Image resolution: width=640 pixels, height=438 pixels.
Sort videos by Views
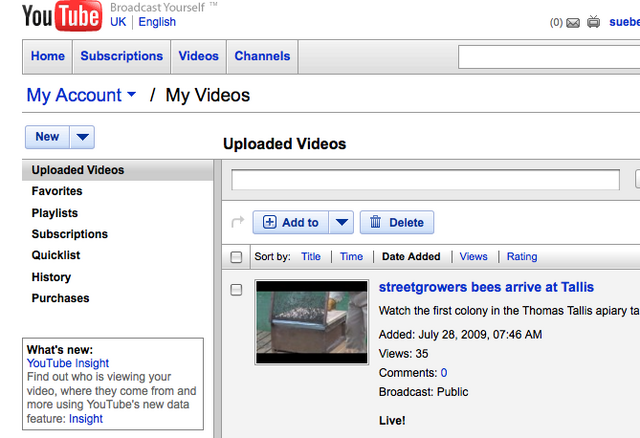point(473,257)
